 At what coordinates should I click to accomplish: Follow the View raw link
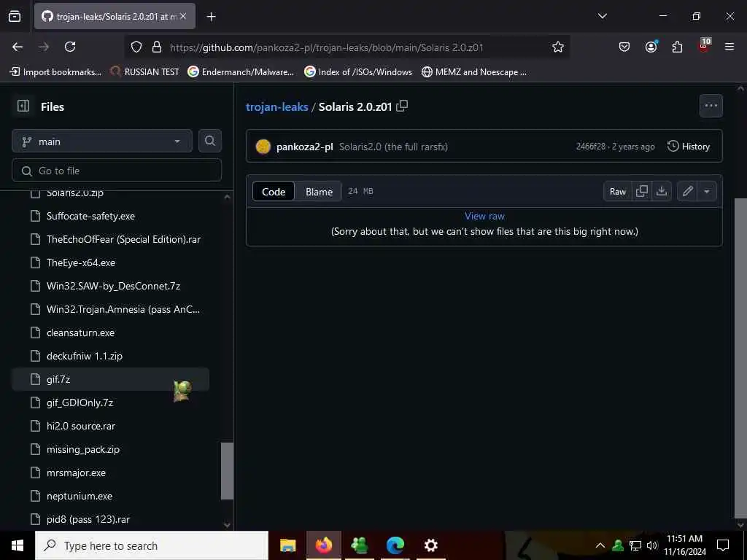point(484,216)
